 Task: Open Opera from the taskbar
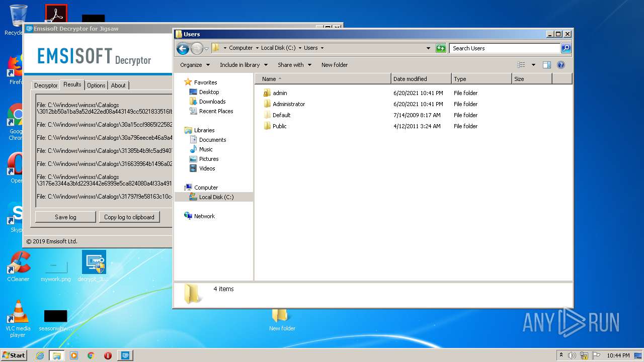pos(108,355)
